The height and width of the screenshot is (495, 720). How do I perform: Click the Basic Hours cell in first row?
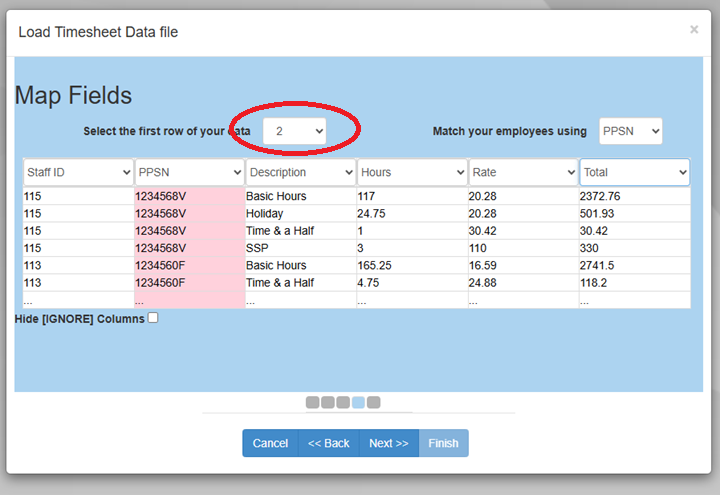point(276,196)
